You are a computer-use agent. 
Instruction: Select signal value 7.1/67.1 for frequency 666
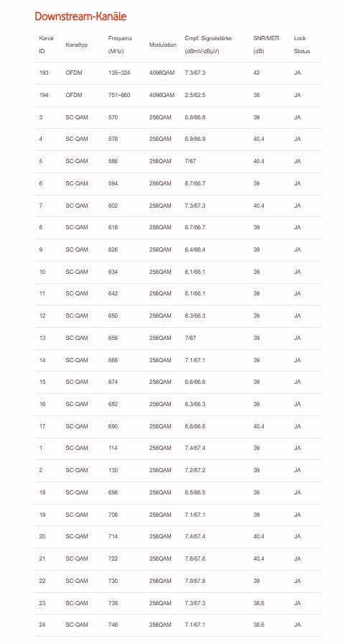pyautogui.click(x=195, y=360)
